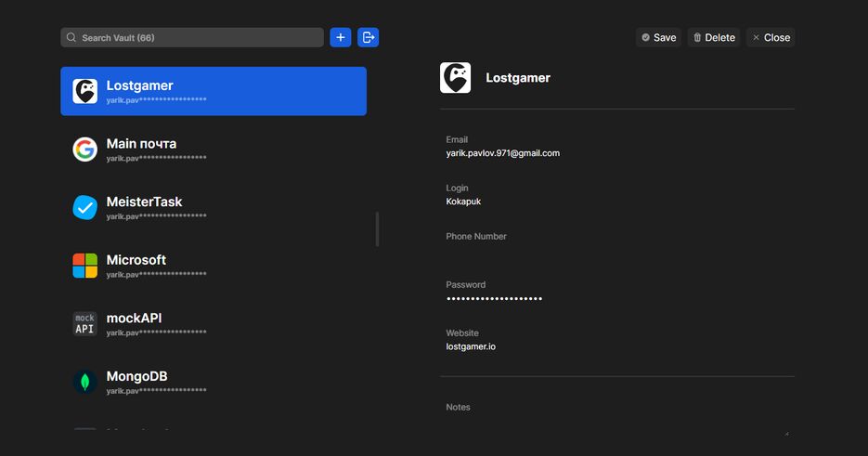Click the MeisterTask checkmark logo
868x456 pixels.
click(x=84, y=208)
